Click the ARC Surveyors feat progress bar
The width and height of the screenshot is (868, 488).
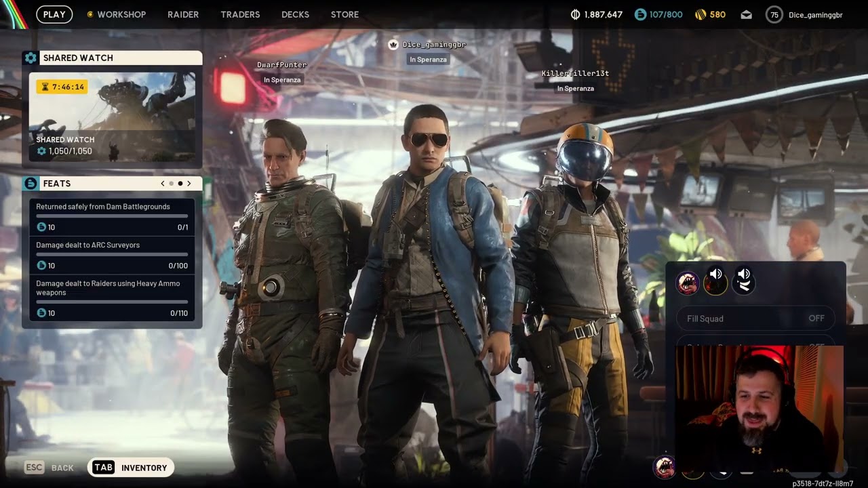click(x=112, y=254)
